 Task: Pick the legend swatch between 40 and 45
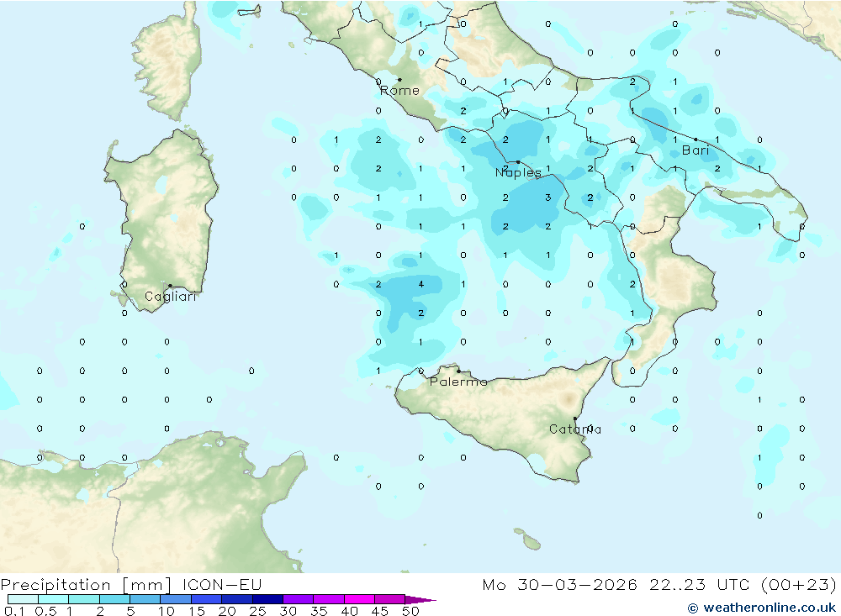[x=359, y=599]
